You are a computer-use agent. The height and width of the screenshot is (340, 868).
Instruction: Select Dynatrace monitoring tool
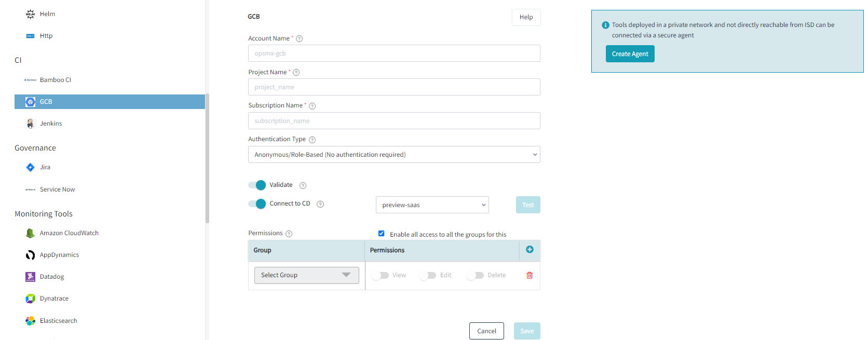point(54,298)
